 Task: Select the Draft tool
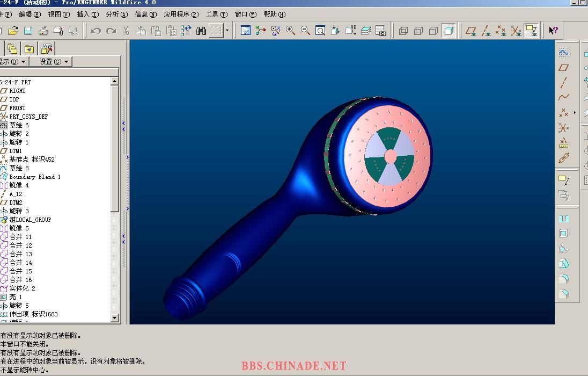563,264
